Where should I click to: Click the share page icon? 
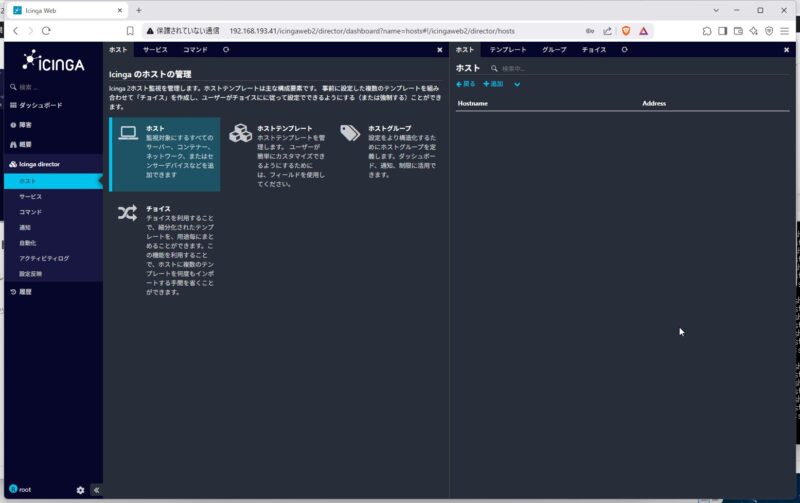pyautogui.click(x=607, y=31)
